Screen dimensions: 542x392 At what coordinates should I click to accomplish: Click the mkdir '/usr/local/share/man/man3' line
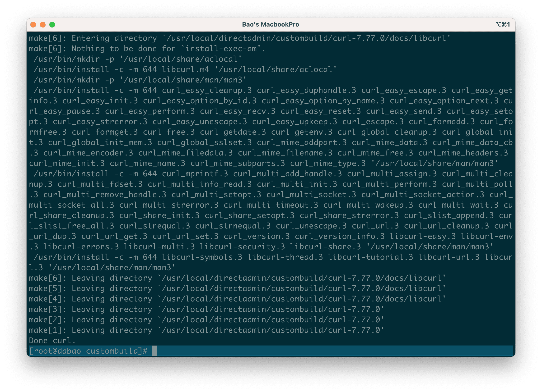(x=140, y=80)
